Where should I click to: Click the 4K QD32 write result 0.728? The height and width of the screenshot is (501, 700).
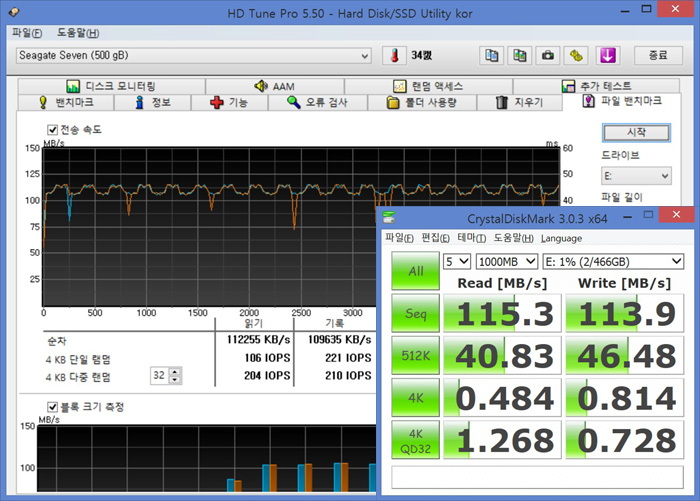coord(625,440)
